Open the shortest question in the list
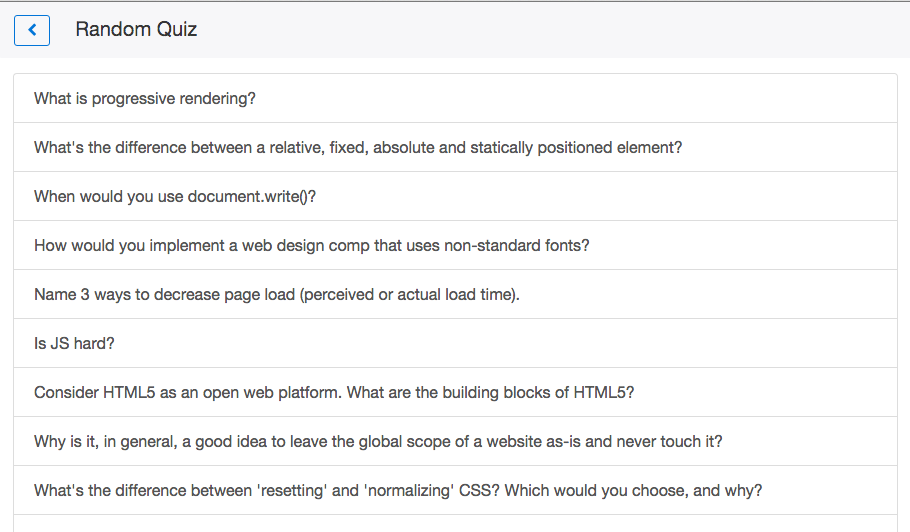 point(74,344)
